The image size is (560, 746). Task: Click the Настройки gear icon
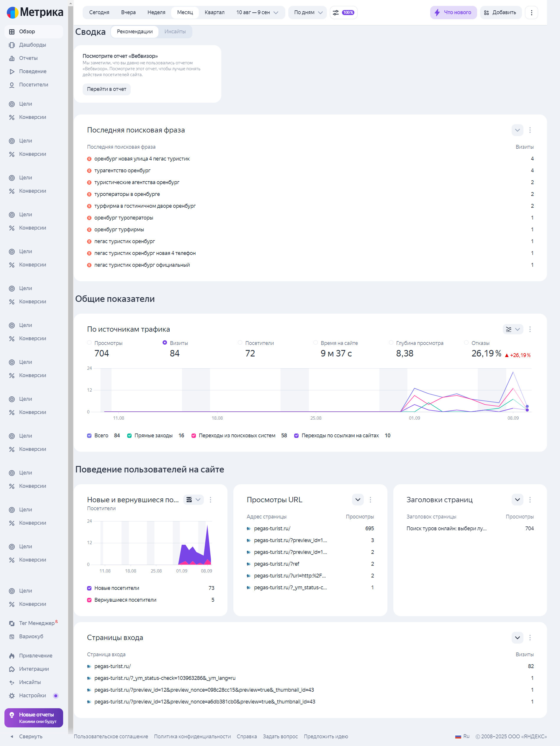point(12,696)
